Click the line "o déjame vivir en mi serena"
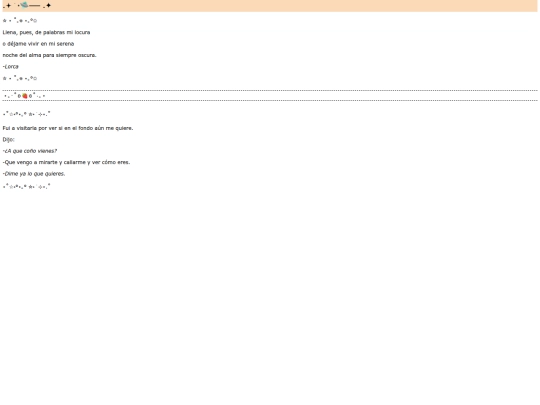The width and height of the screenshot is (540, 405). pyautogui.click(x=38, y=44)
